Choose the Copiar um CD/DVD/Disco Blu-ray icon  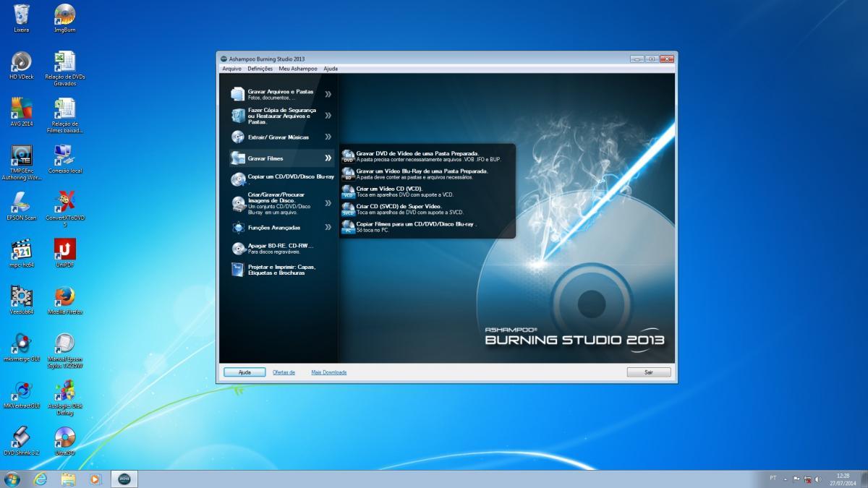coord(237,179)
